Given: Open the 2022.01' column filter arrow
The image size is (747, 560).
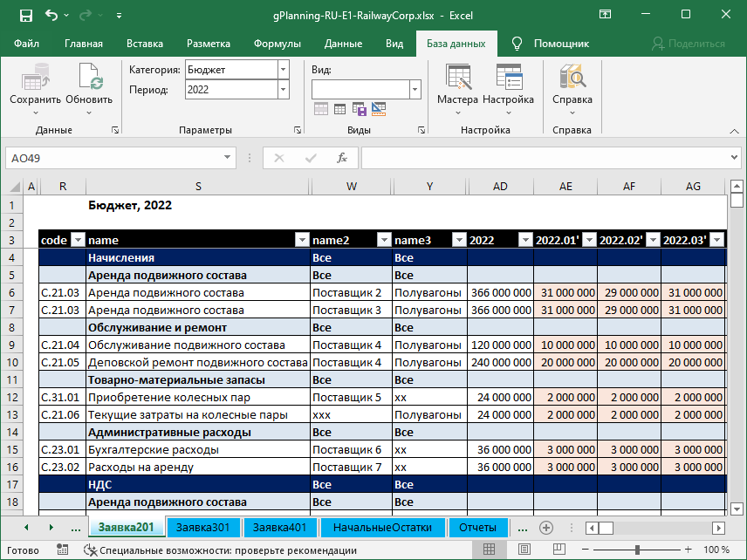Looking at the screenshot, I should [589, 240].
